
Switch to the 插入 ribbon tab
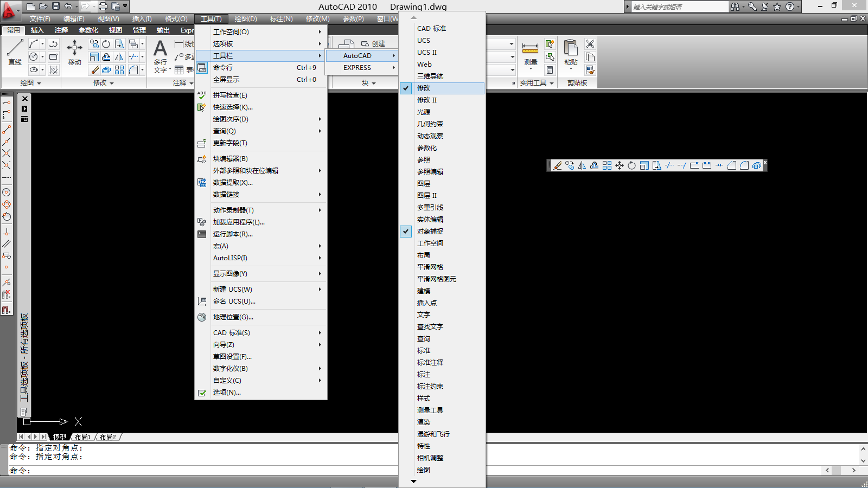click(x=37, y=30)
